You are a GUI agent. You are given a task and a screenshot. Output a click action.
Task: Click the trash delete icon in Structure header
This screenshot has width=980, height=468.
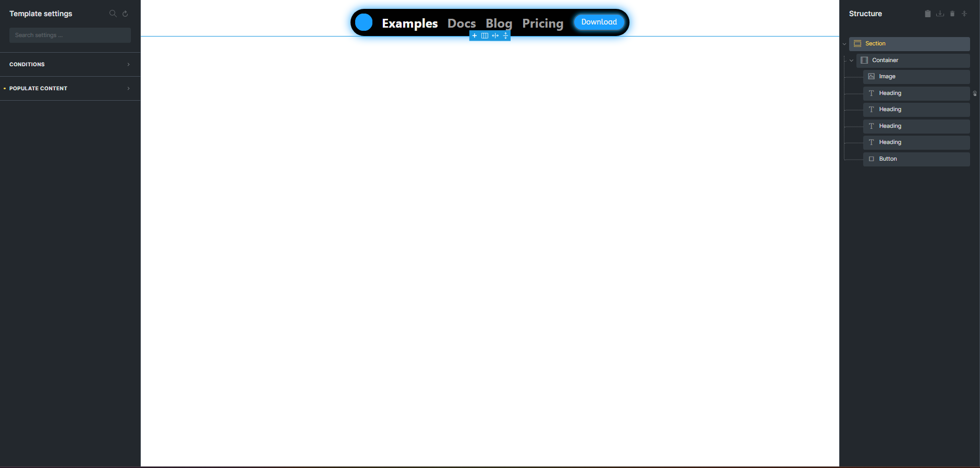(952, 14)
